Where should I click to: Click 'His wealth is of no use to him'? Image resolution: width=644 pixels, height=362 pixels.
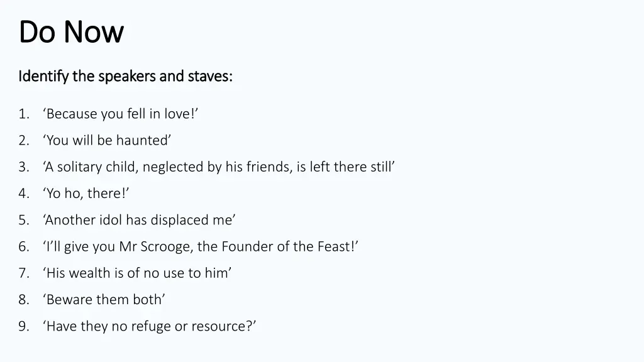tap(137, 273)
